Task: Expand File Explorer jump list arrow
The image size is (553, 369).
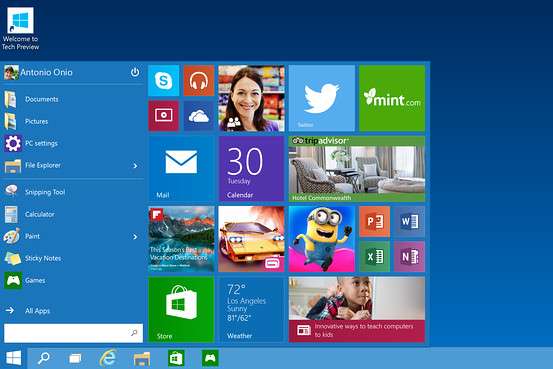Action: click(135, 165)
